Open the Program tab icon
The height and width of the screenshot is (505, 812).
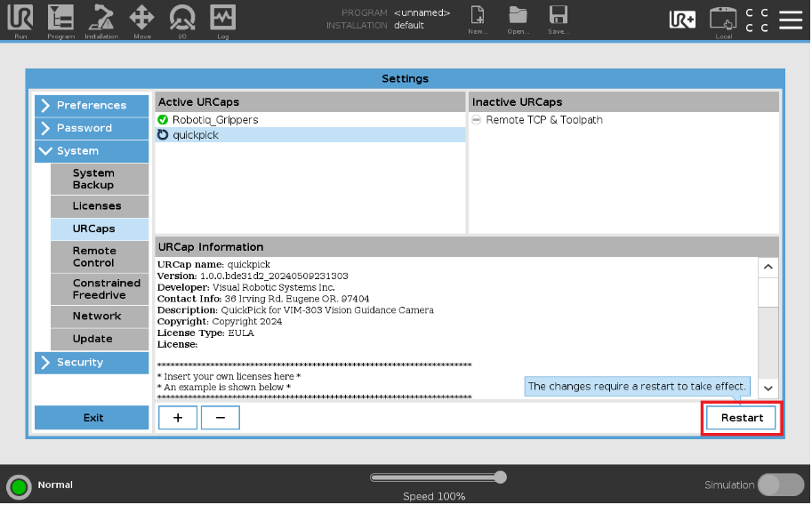[x=60, y=20]
